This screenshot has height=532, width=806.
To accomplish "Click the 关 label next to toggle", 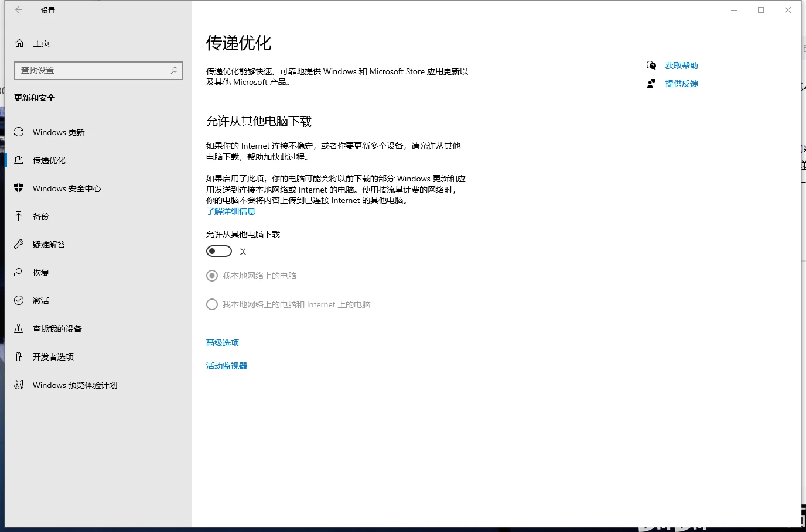I will (243, 252).
